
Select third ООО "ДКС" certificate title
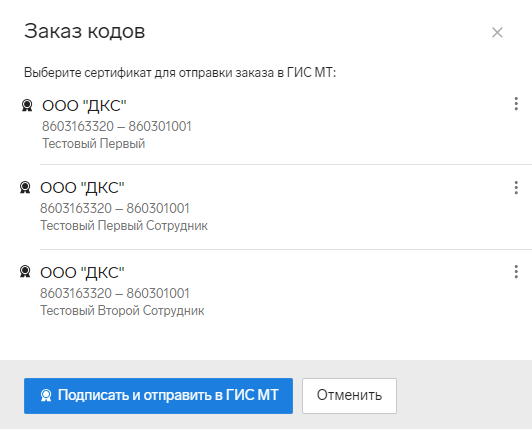(82, 273)
